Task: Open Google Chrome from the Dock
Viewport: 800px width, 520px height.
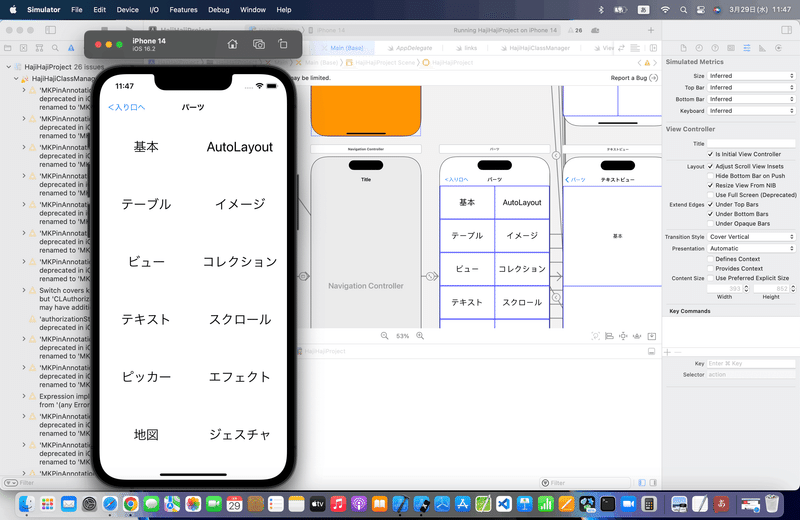Action: [x=131, y=504]
